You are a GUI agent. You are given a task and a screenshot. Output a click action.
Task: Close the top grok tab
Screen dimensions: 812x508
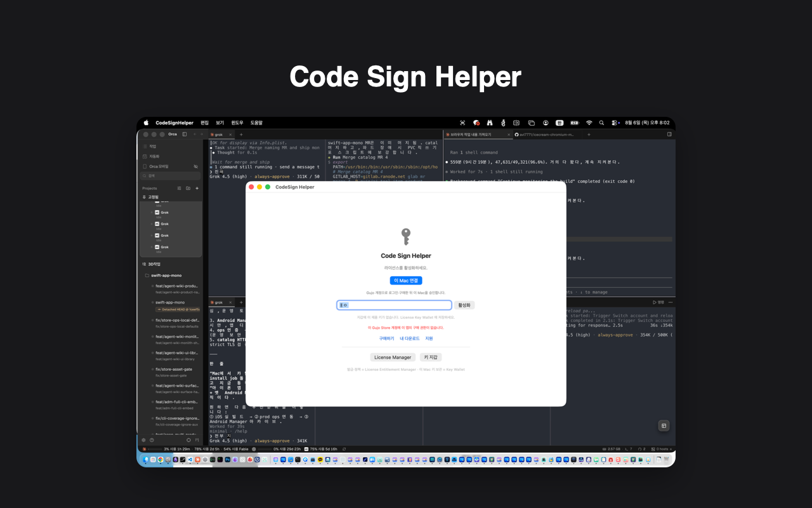[230, 135]
